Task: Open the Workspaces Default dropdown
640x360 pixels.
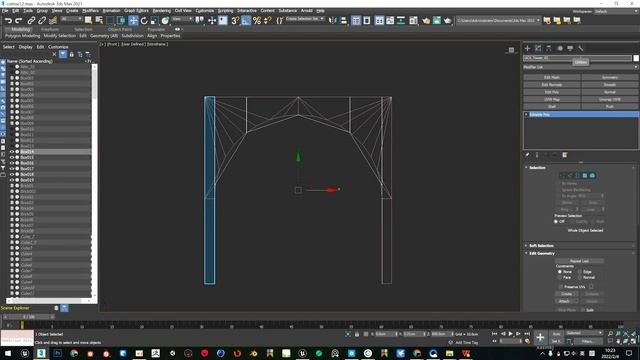Action: coord(617,11)
